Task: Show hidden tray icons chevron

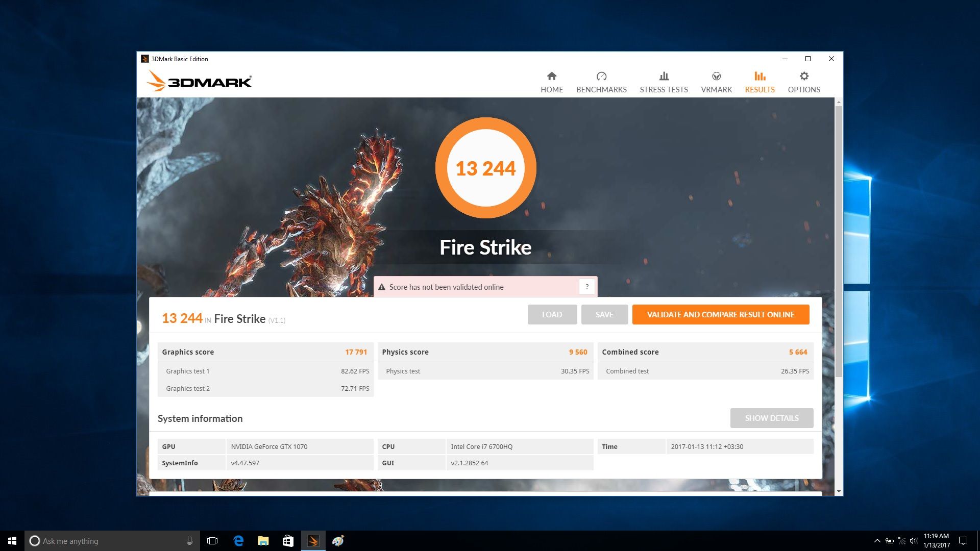Action: (x=877, y=541)
